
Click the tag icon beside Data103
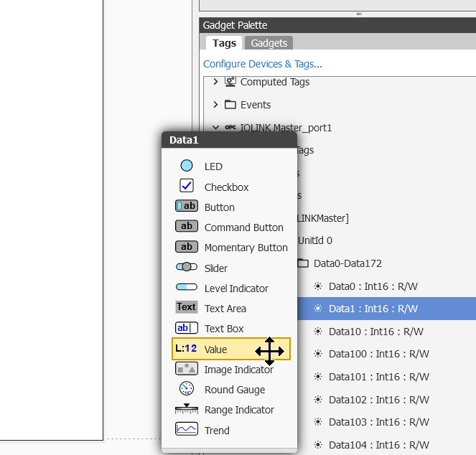click(318, 422)
